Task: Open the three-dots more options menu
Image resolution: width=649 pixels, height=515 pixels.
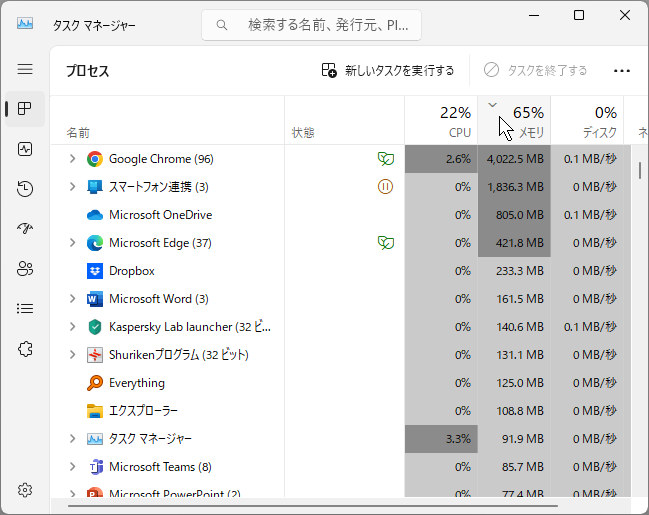Action: click(622, 71)
